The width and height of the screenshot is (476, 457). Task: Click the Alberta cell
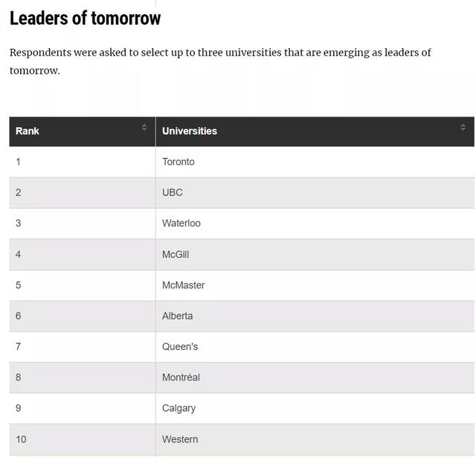(178, 316)
